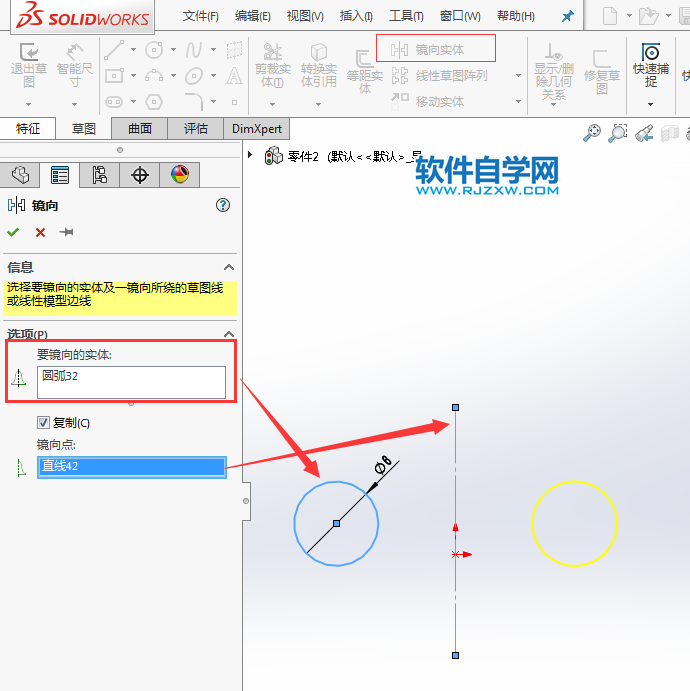Toggle the Copy (复制) checkbox
This screenshot has height=691, width=690.
(43, 423)
